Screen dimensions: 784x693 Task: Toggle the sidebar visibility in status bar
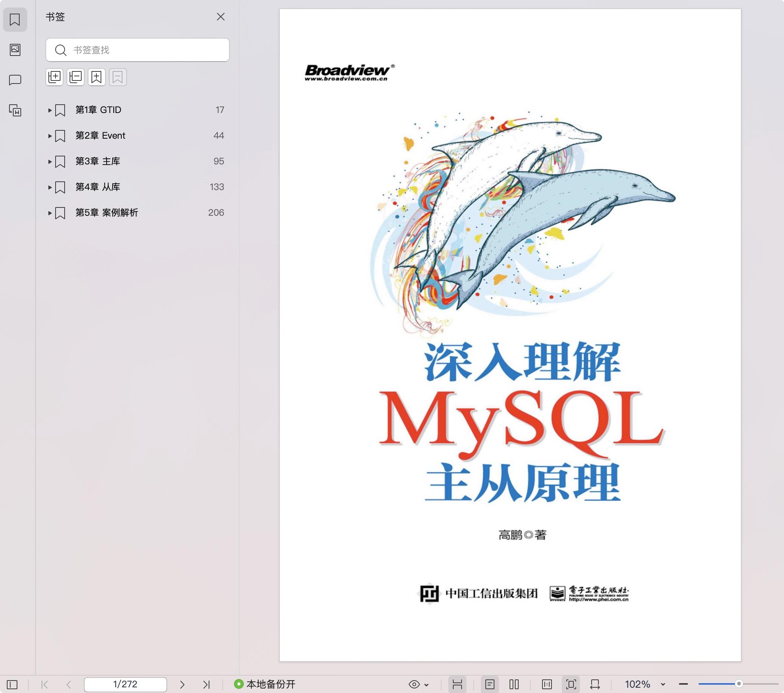[x=12, y=684]
